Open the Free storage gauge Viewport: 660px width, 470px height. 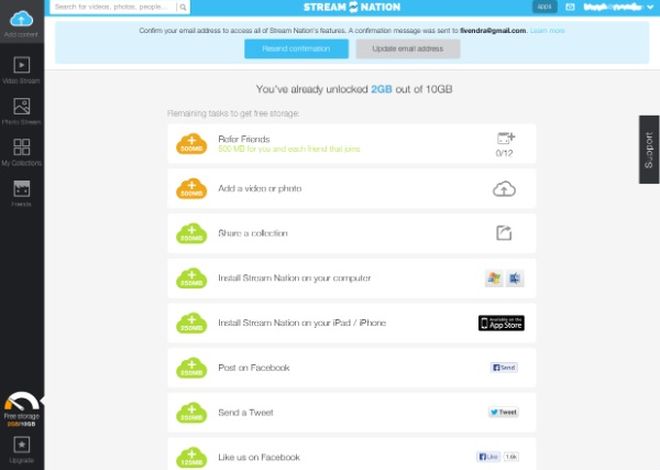tap(21, 402)
